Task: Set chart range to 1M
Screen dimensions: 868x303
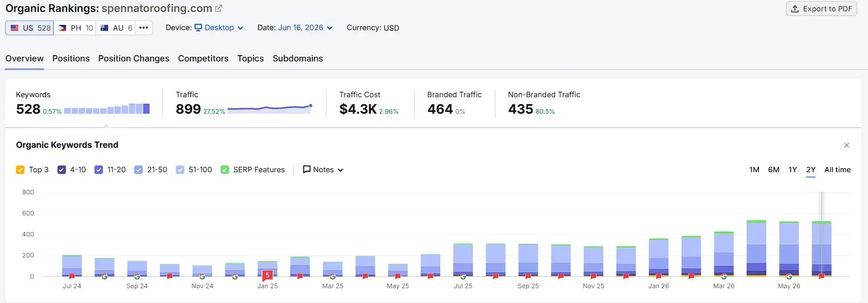Action: tap(754, 169)
